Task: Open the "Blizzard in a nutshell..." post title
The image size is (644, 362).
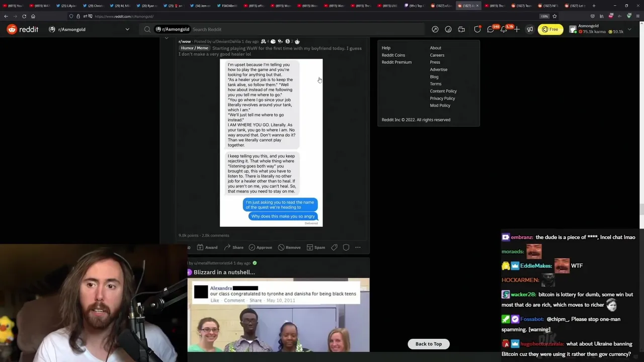Action: coord(224,272)
